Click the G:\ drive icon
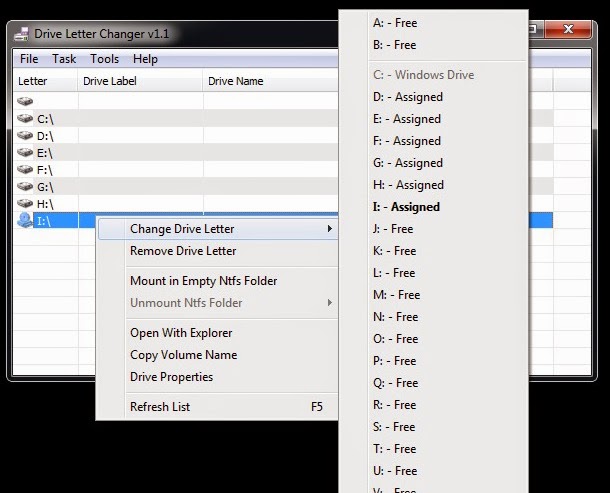The image size is (610, 493). point(25,186)
